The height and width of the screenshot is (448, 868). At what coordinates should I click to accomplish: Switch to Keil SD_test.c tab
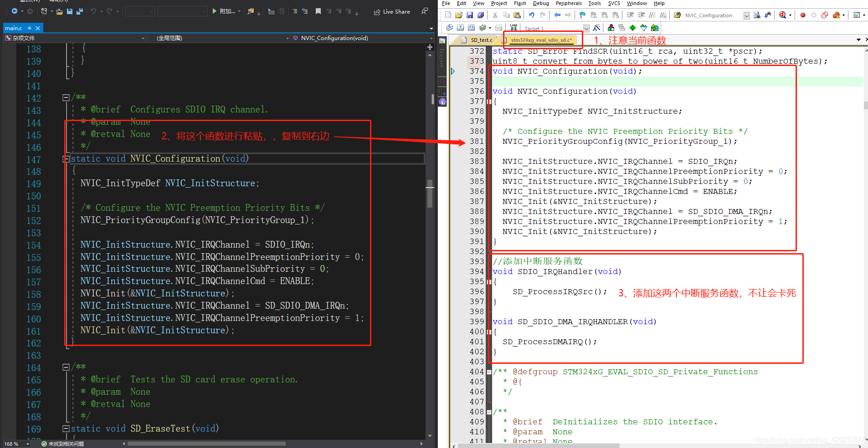point(479,40)
